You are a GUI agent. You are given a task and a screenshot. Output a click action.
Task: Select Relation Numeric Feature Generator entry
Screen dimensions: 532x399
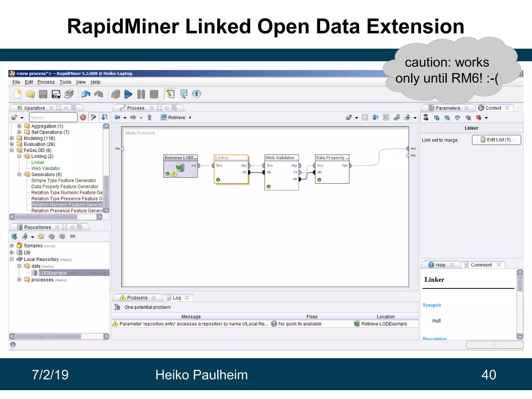click(x=67, y=205)
